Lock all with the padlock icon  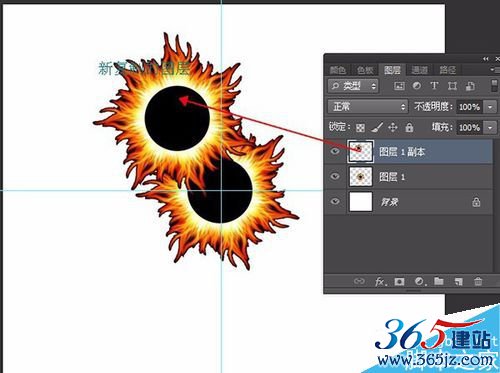pos(409,127)
